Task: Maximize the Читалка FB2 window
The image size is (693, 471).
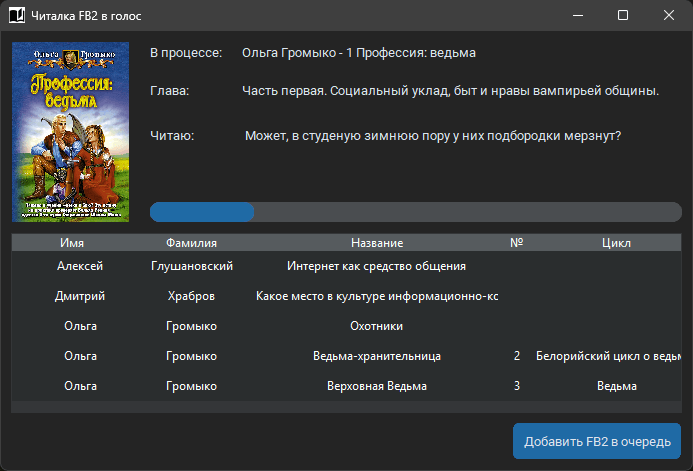Action: pyautogui.click(x=623, y=15)
